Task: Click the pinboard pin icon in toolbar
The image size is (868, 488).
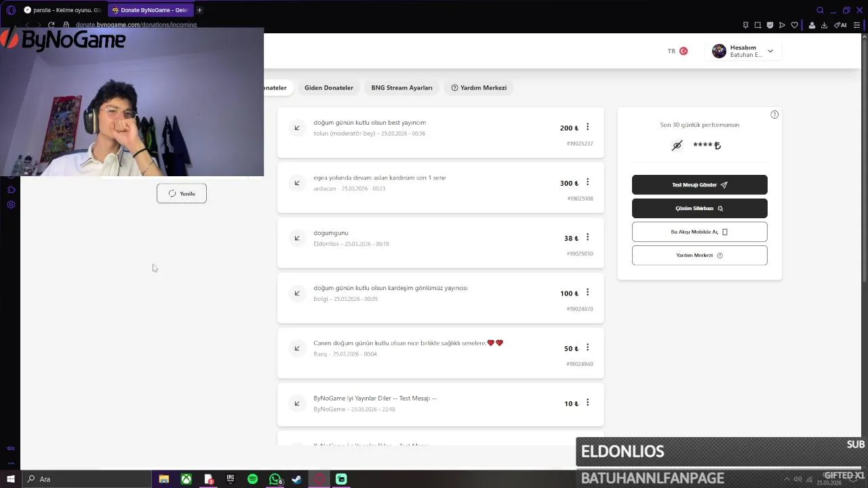Action: point(745,25)
